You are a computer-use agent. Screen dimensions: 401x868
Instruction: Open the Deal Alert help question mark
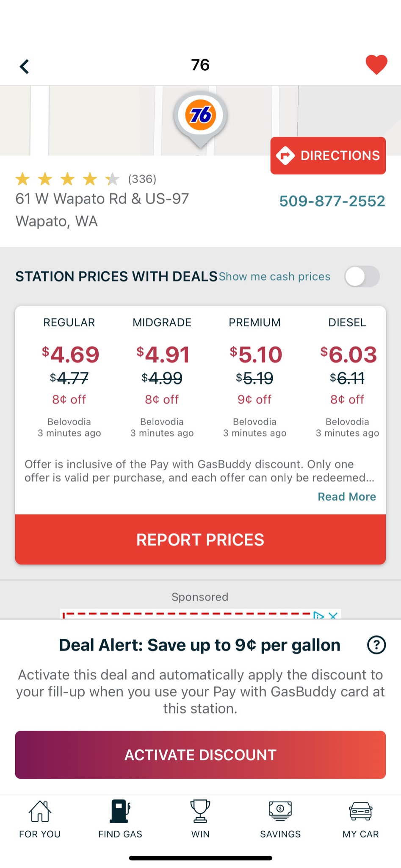pyautogui.click(x=376, y=645)
